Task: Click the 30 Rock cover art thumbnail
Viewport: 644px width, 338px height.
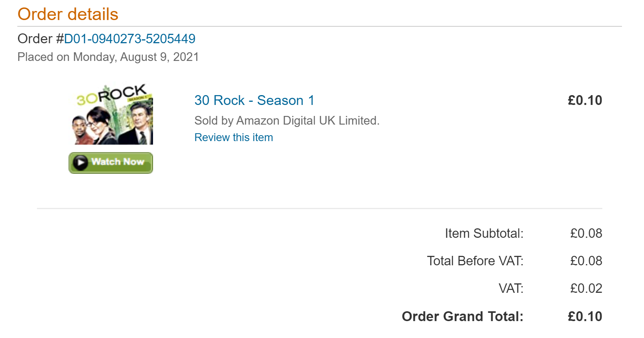Action: click(x=112, y=114)
